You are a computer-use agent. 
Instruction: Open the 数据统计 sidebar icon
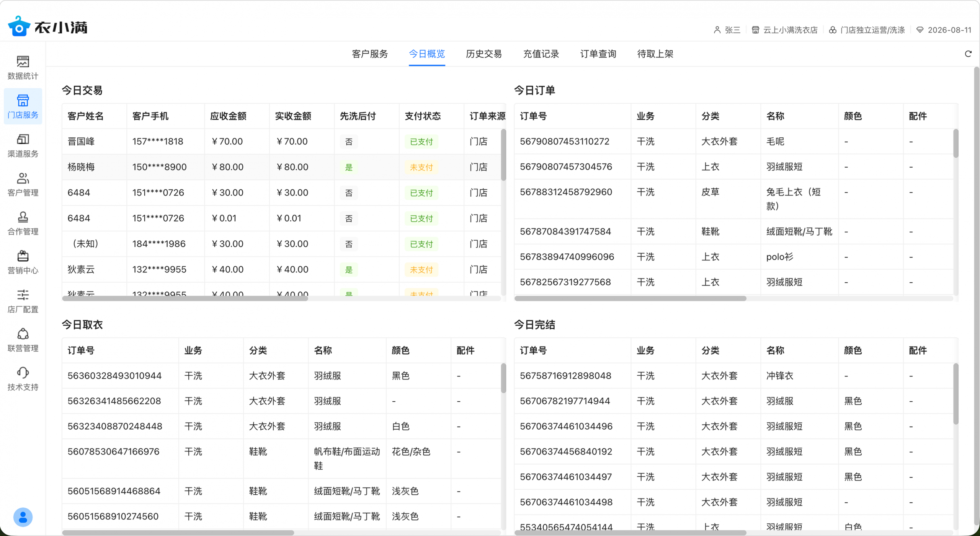(x=23, y=62)
